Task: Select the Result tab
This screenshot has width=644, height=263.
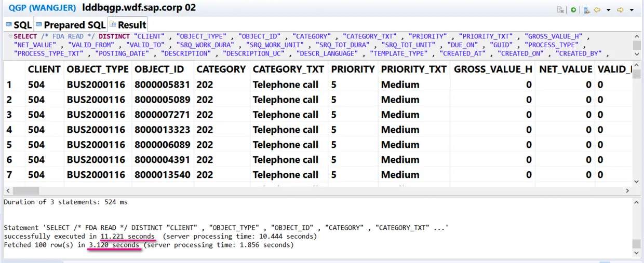Action: (x=128, y=24)
